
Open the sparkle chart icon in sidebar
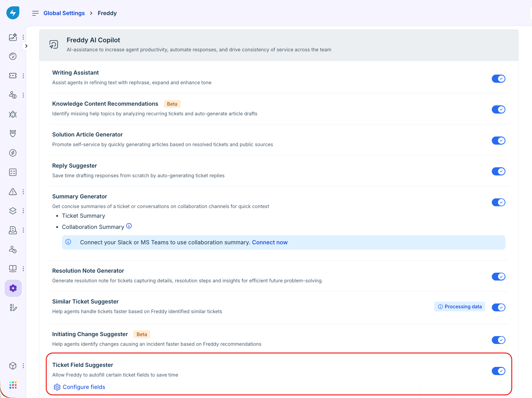pyautogui.click(x=13, y=37)
